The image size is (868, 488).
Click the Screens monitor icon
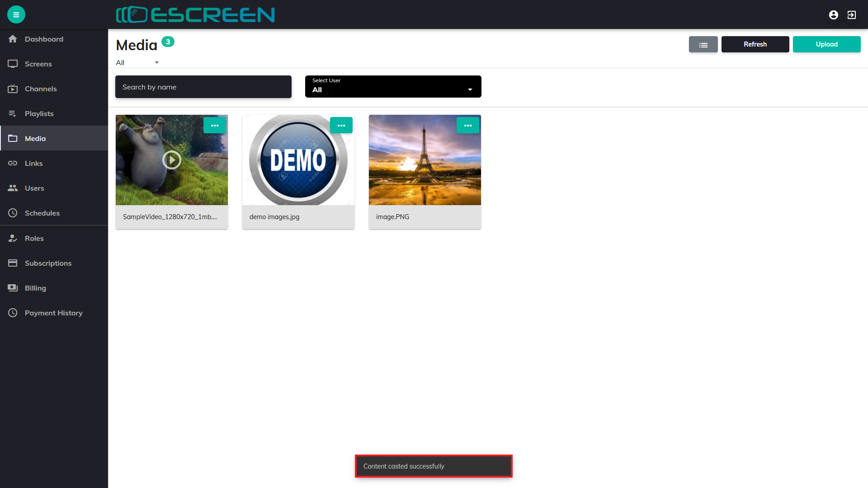(x=13, y=64)
